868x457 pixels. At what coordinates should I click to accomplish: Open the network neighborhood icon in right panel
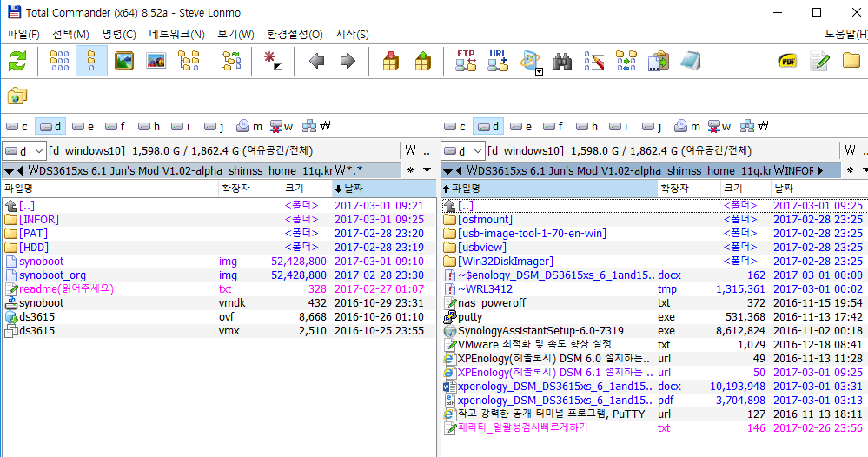(x=756, y=127)
